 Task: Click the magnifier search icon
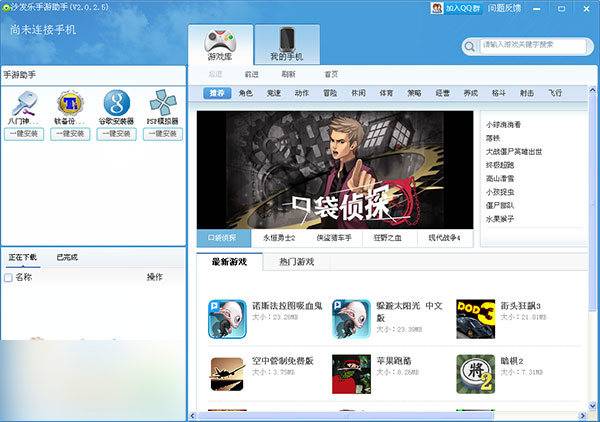pos(469,46)
